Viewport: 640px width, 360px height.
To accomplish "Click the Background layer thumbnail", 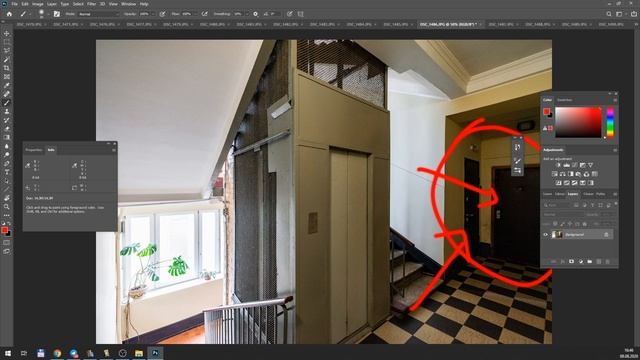I will click(x=557, y=235).
